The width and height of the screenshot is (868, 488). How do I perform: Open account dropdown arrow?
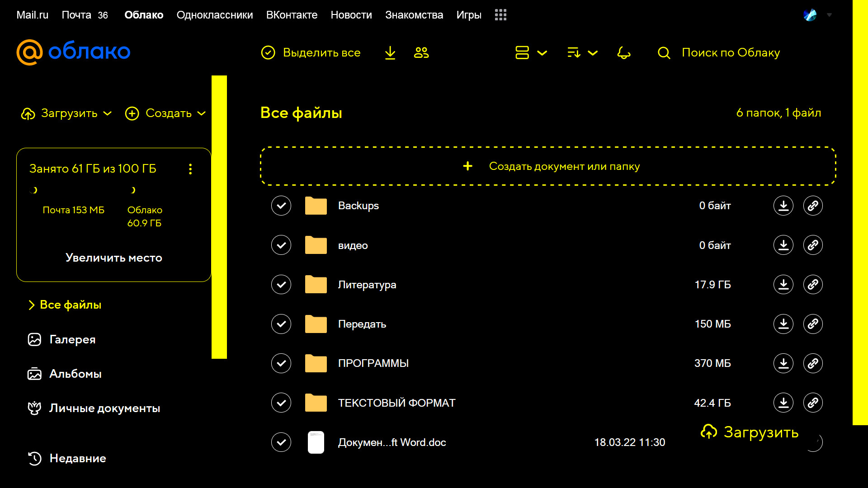pyautogui.click(x=829, y=15)
